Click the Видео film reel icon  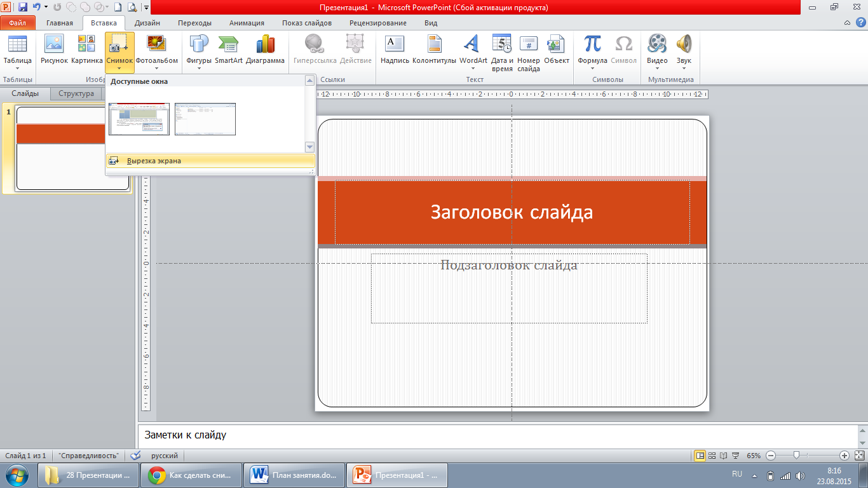657,43
